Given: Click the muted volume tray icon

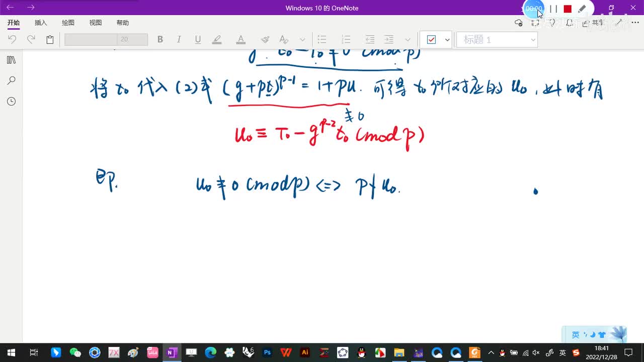Looking at the screenshot, I should tap(536, 352).
